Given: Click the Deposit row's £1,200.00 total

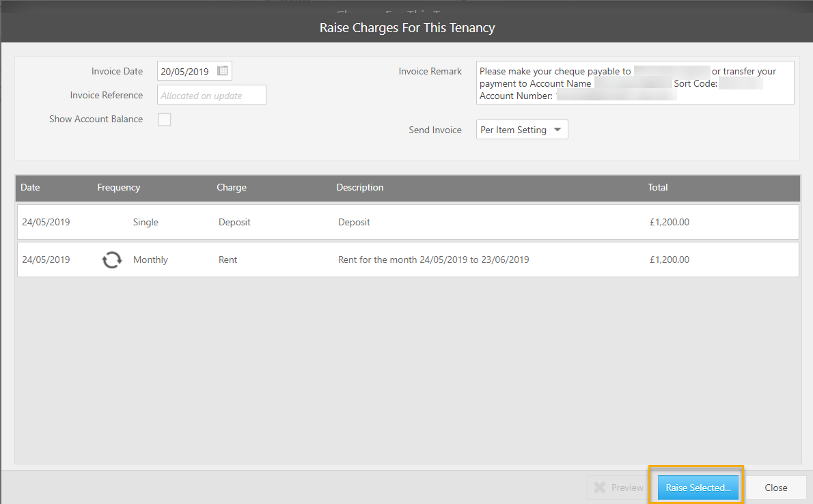Looking at the screenshot, I should click(x=670, y=222).
